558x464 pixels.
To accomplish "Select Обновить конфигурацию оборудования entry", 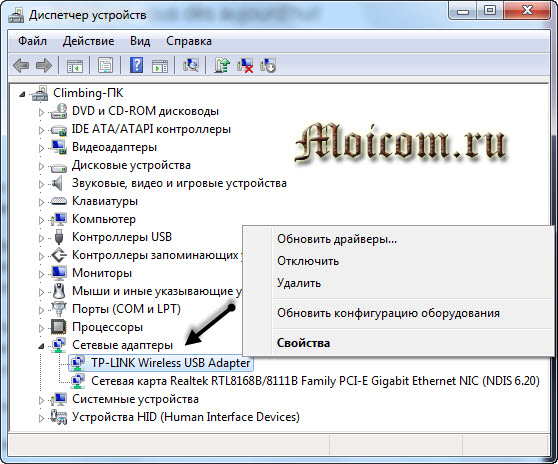I will (x=388, y=313).
